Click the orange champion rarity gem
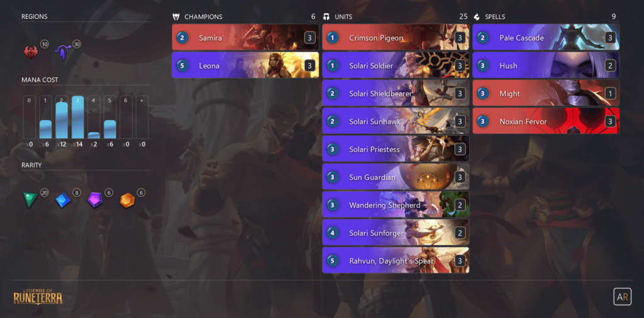This screenshot has width=644, height=318. click(x=127, y=200)
